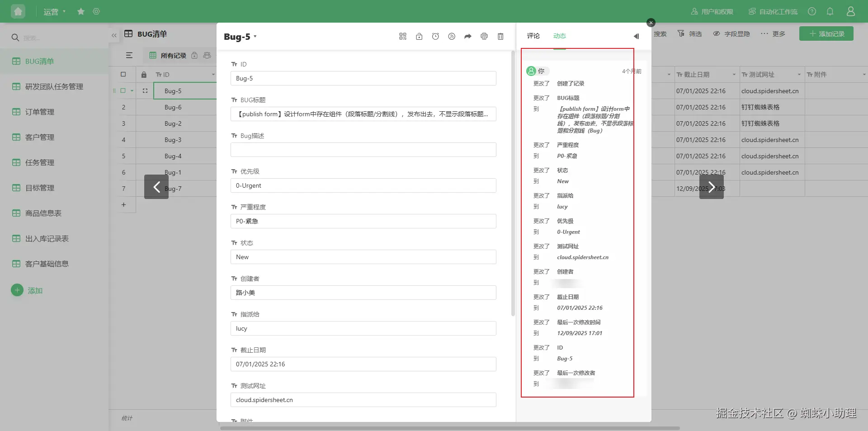The image size is (868, 431).
Task: Open the ID column header dropdown
Action: pos(213,75)
